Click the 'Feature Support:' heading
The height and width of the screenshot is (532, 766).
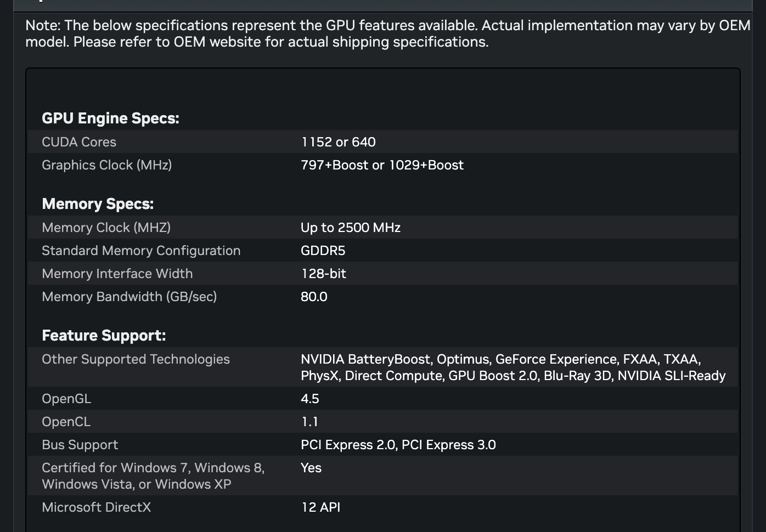coord(104,336)
